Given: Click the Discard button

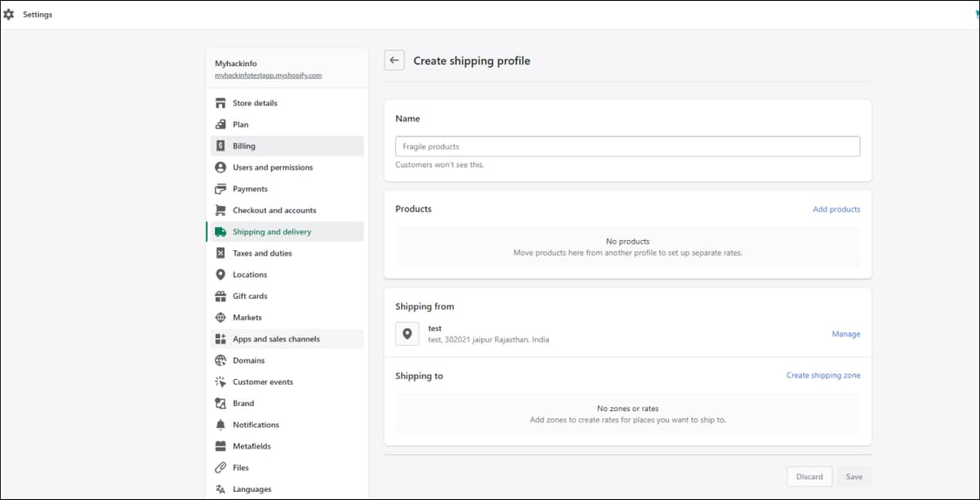Looking at the screenshot, I should (x=809, y=477).
